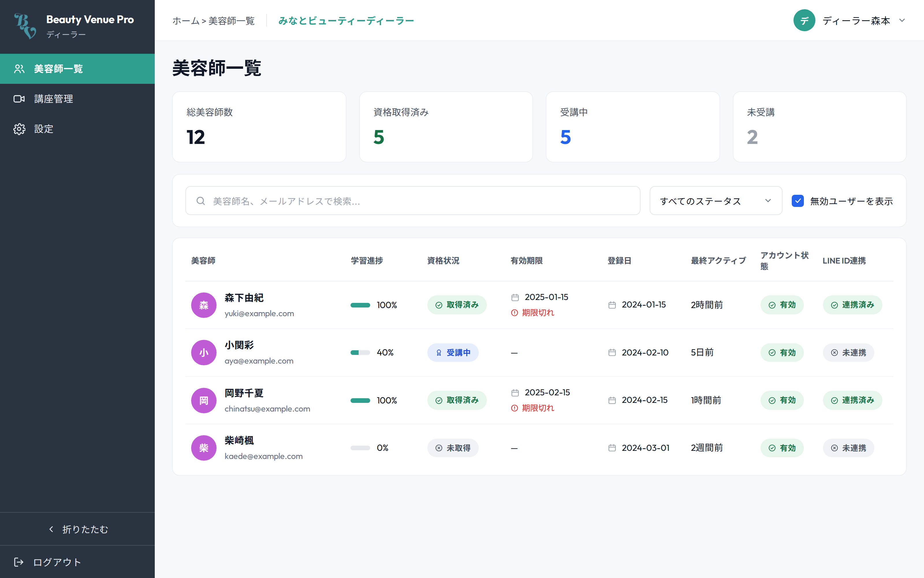
Task: Click the 受講中 summary card
Action: 633,127
